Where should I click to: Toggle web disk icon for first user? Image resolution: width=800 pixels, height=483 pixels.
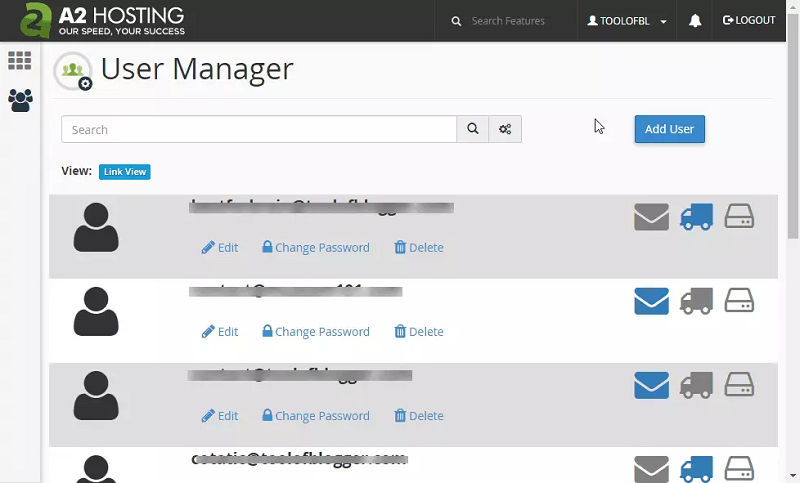(739, 217)
